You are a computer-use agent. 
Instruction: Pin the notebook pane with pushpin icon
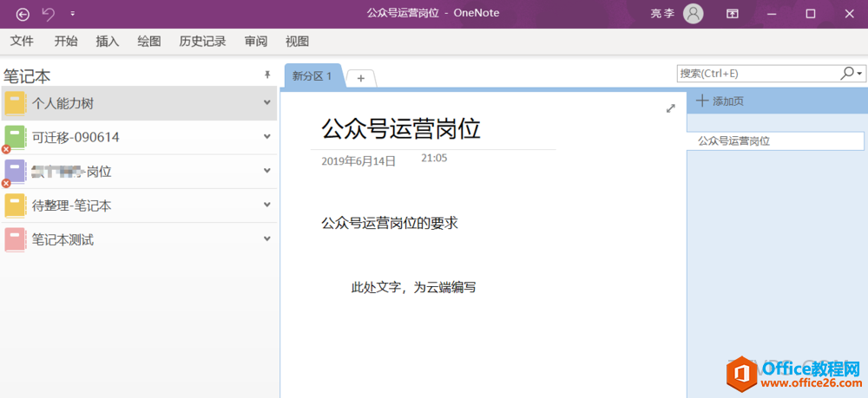point(267,75)
